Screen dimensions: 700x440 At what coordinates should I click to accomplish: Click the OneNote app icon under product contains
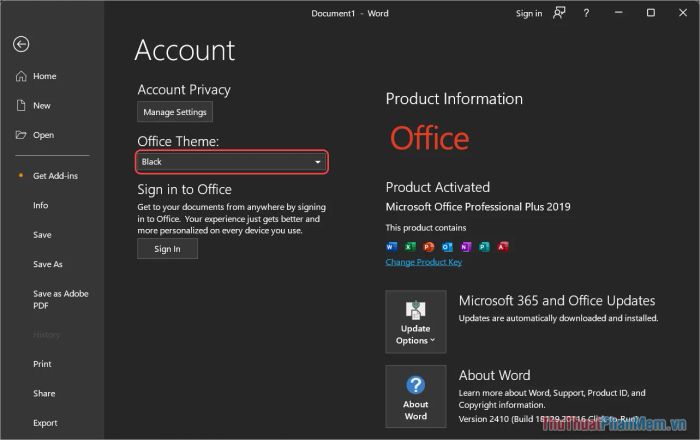pyautogui.click(x=466, y=246)
